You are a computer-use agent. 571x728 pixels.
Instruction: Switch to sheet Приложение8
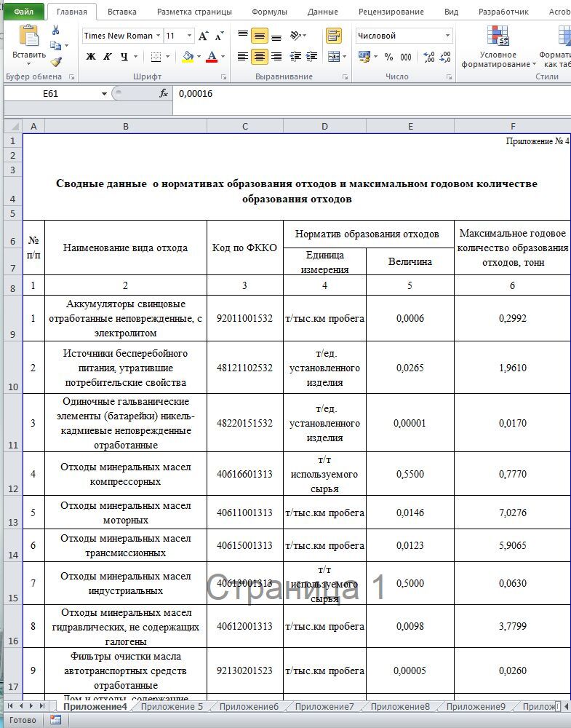pyautogui.click(x=400, y=707)
